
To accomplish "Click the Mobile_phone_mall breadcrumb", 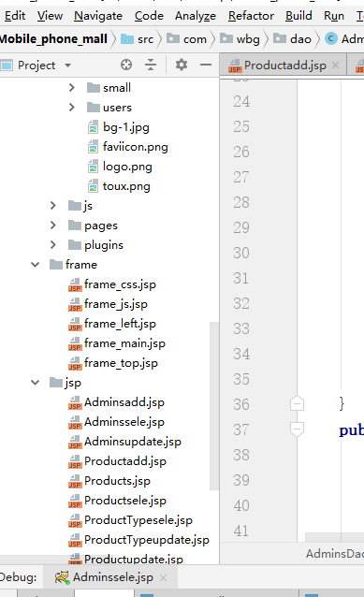I will pyautogui.click(x=53, y=39).
